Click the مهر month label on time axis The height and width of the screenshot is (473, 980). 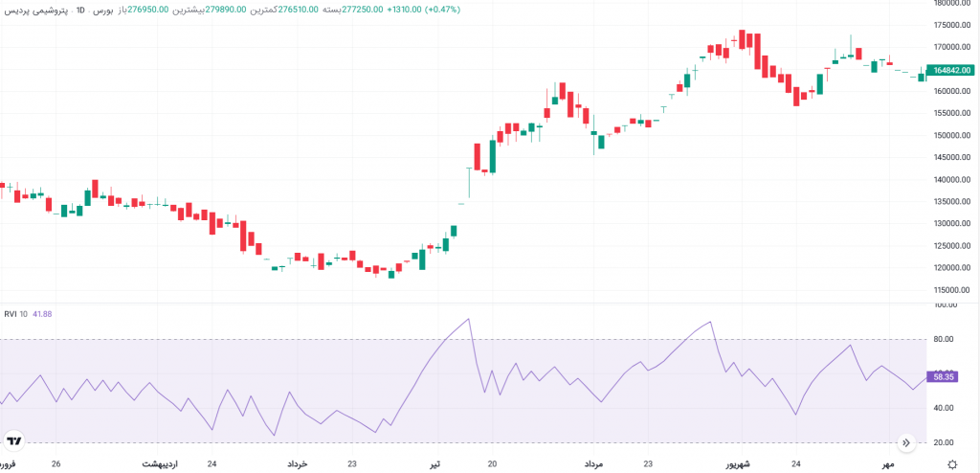point(888,464)
